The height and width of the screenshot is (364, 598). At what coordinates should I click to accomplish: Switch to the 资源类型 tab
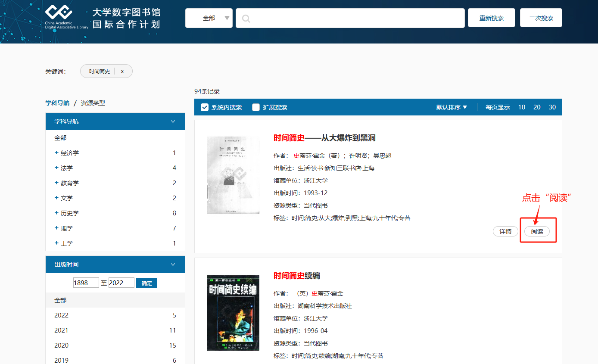tap(93, 103)
